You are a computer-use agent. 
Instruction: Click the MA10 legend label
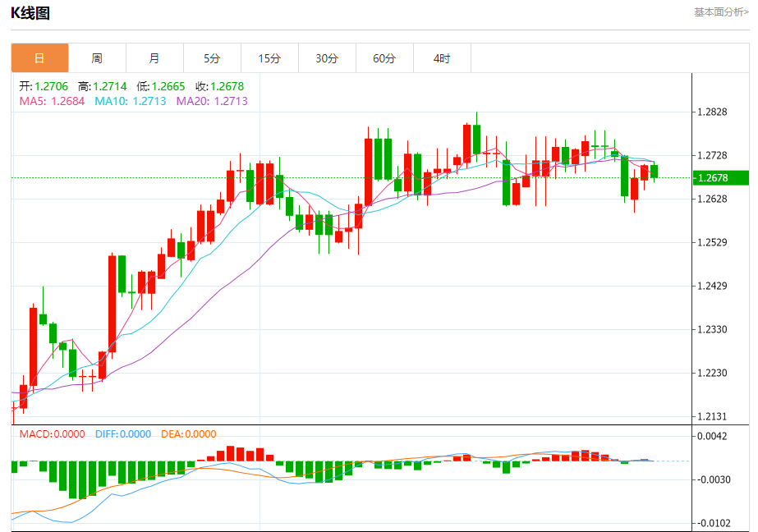pos(131,101)
